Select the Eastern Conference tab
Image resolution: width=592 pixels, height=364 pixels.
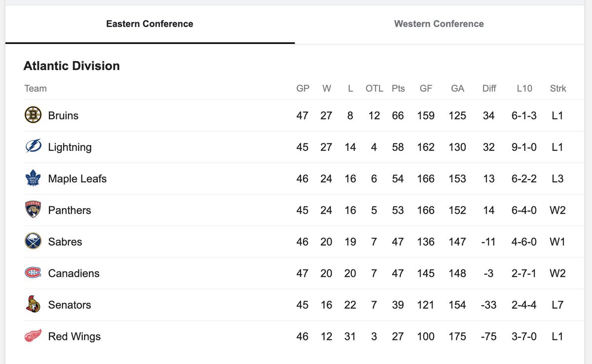coord(149,24)
